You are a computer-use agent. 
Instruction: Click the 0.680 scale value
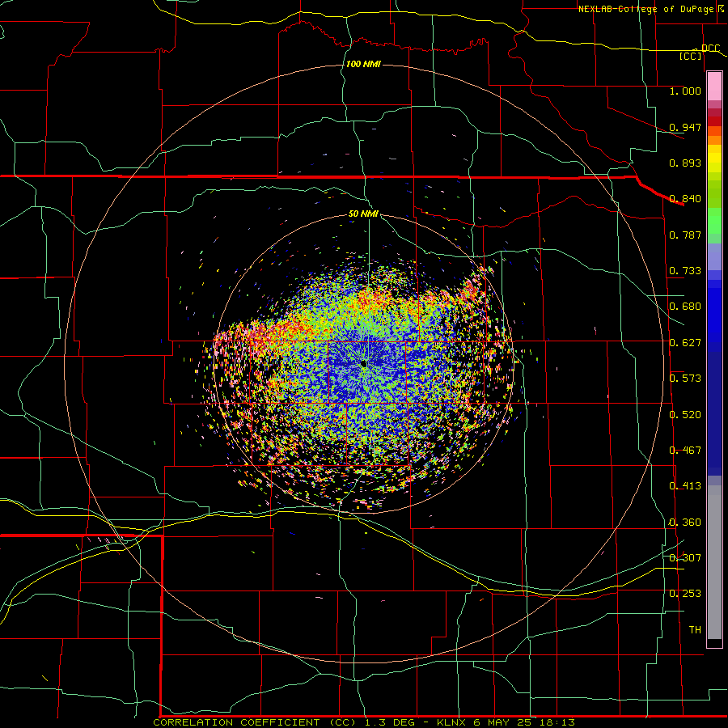point(685,307)
